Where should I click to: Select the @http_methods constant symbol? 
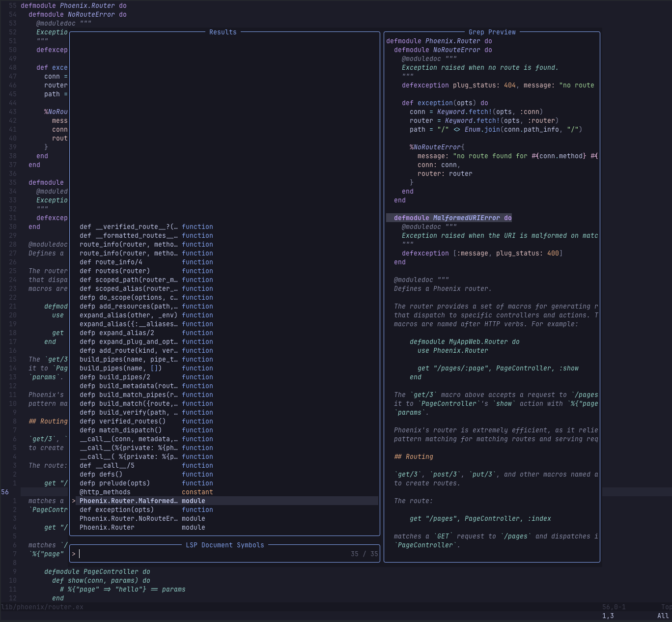pos(105,492)
